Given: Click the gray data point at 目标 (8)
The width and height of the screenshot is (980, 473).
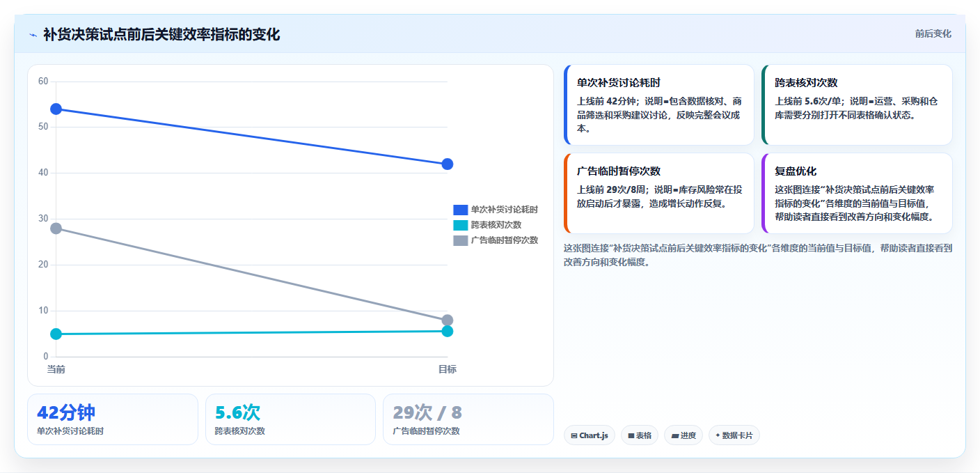Looking at the screenshot, I should [x=448, y=320].
